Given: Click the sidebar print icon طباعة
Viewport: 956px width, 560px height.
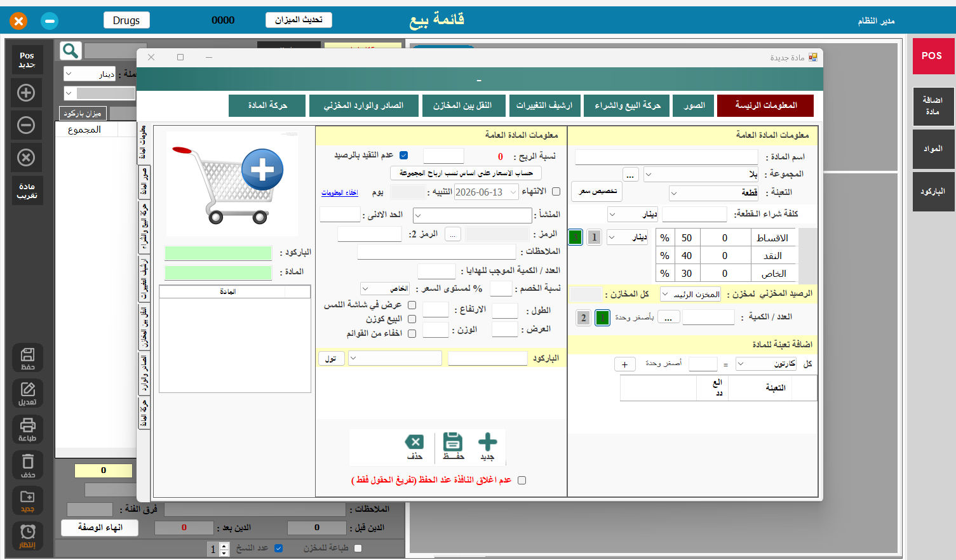Looking at the screenshot, I should (x=27, y=430).
